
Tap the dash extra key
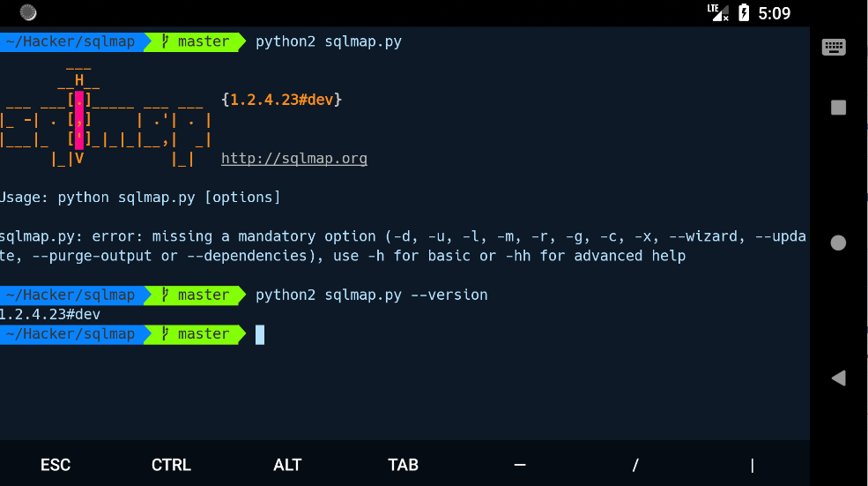tap(519, 464)
